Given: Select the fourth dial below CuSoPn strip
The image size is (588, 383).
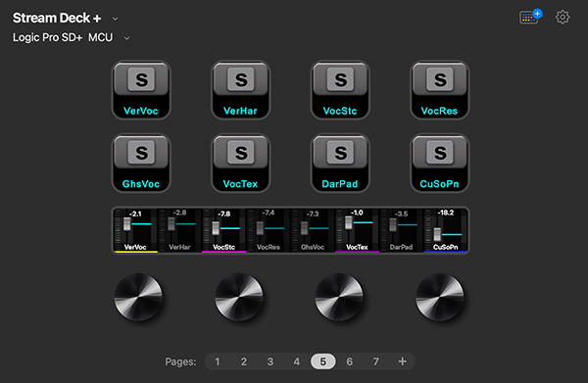Looking at the screenshot, I should (x=439, y=297).
